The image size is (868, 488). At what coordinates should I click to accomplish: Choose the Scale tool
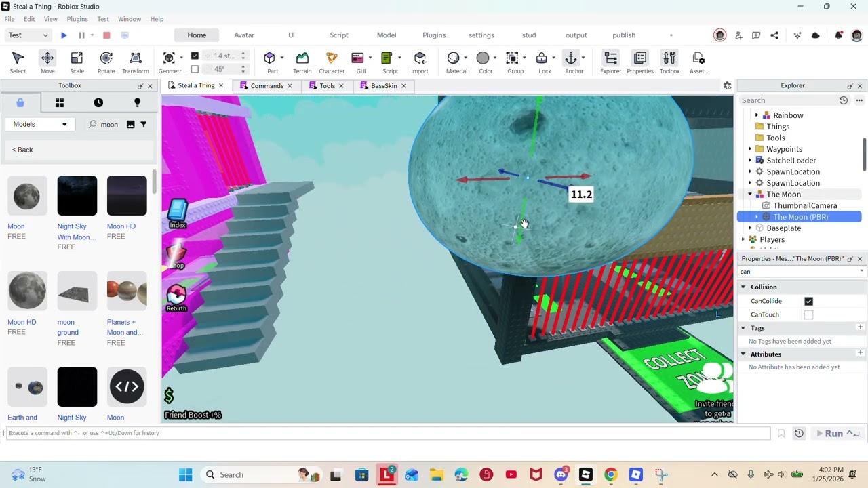(77, 62)
